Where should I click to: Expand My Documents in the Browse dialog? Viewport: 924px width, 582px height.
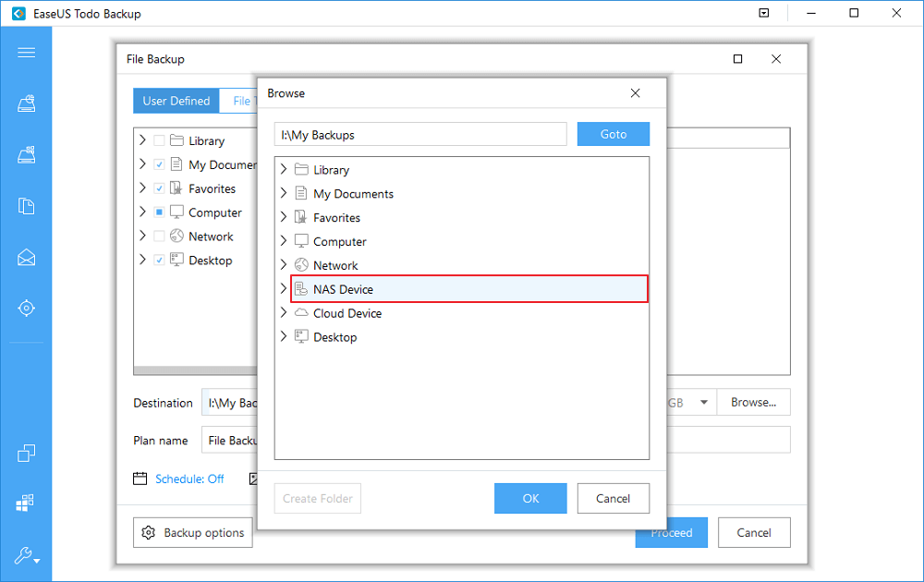pyautogui.click(x=284, y=193)
